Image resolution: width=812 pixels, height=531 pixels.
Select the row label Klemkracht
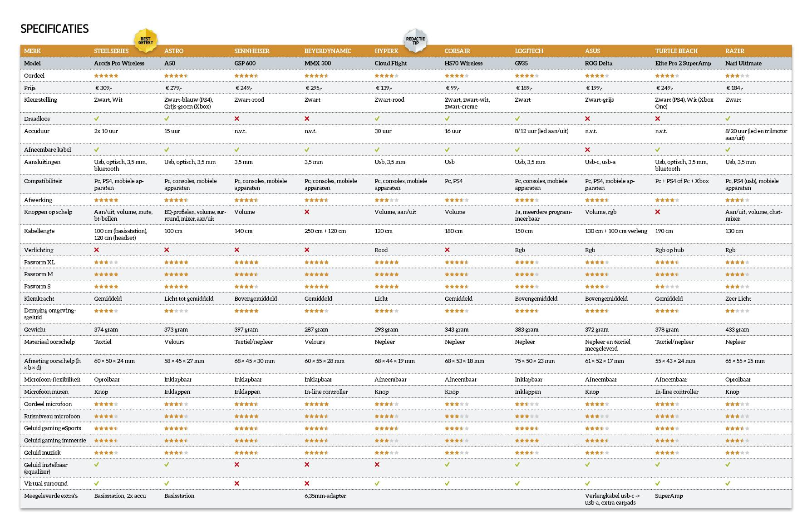(x=39, y=298)
